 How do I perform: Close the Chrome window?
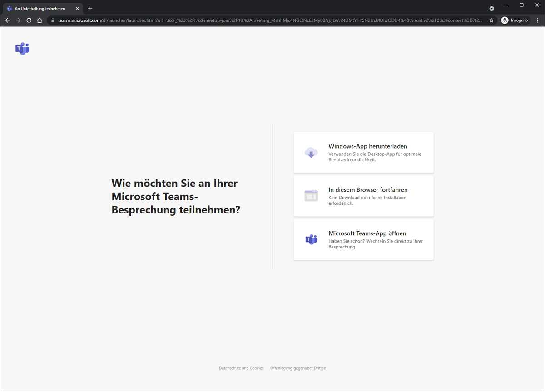pos(537,5)
